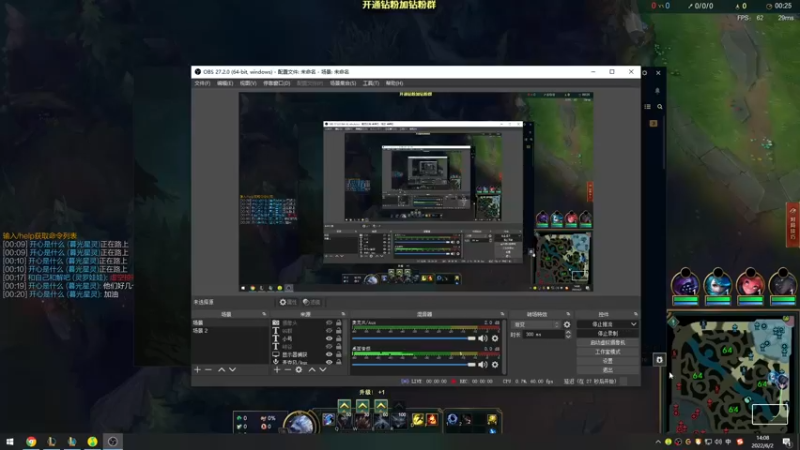Toggle the lock on the topmost source
Viewport: 800px width, 450px height.
pyautogui.click(x=338, y=322)
